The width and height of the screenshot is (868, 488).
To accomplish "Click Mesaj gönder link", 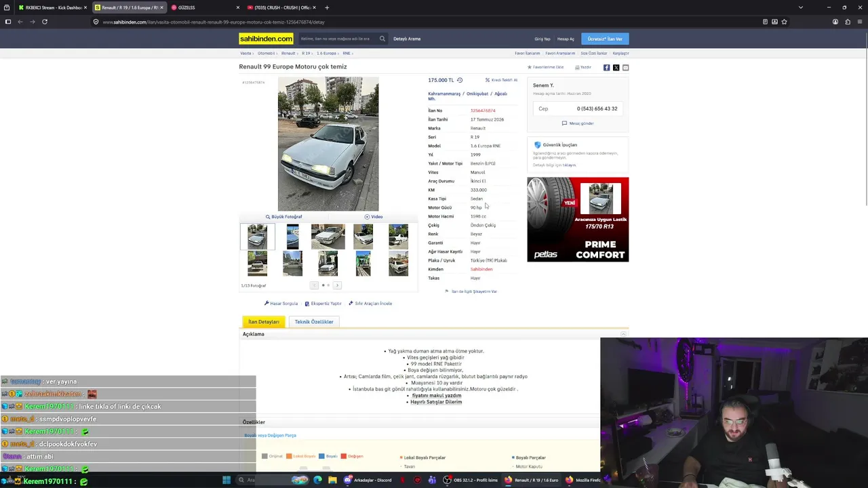I will [x=578, y=123].
